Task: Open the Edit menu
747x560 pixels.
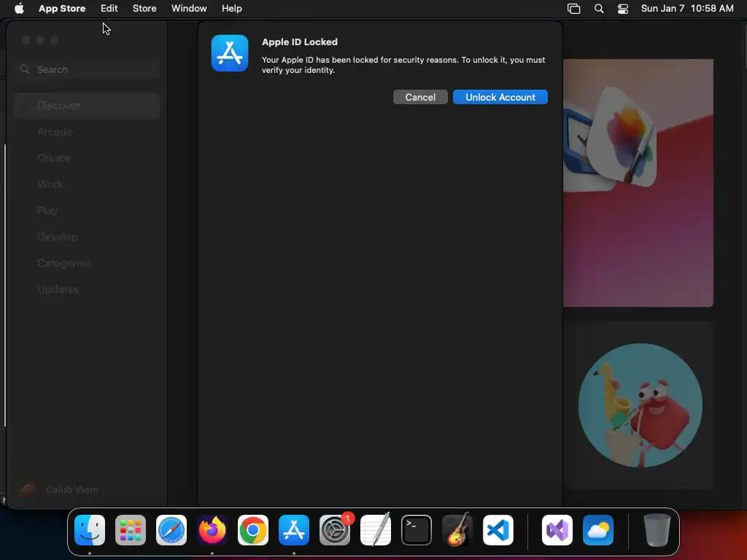Action: [109, 8]
